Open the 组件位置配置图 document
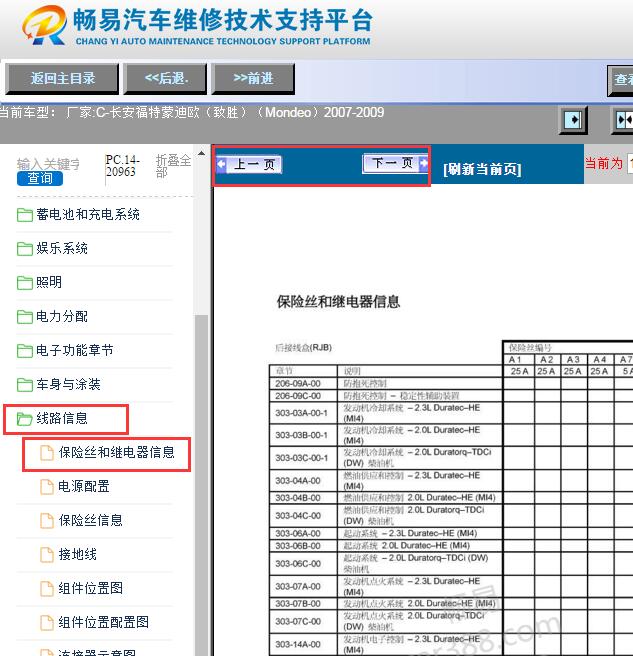The width and height of the screenshot is (633, 656). point(104,622)
